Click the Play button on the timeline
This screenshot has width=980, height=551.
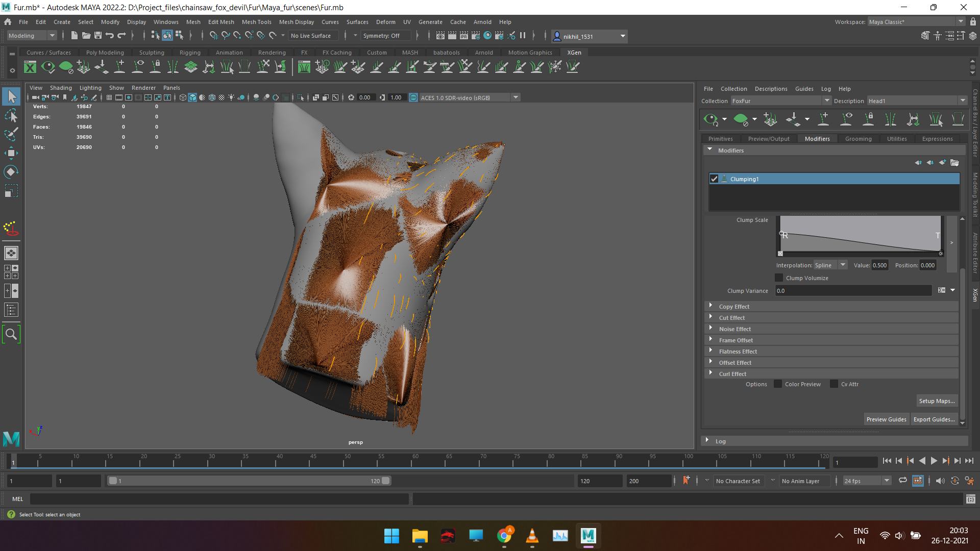coord(934,461)
